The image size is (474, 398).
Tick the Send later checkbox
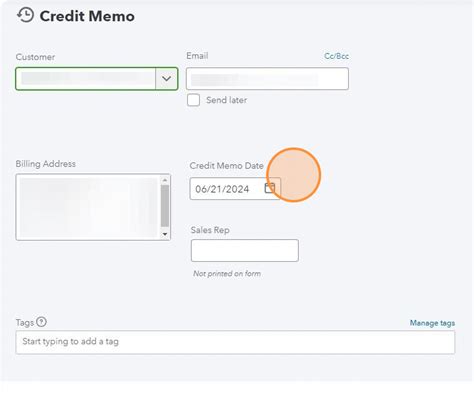tap(193, 100)
